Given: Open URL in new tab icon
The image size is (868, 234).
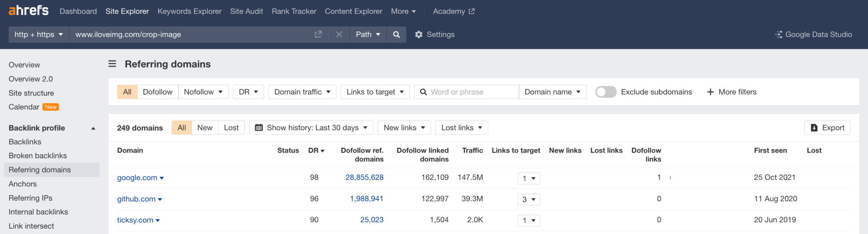Looking at the screenshot, I should [318, 34].
